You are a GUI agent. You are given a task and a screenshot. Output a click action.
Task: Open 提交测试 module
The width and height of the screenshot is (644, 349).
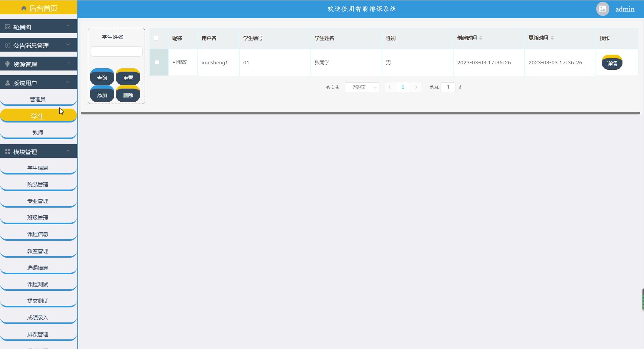[38, 301]
